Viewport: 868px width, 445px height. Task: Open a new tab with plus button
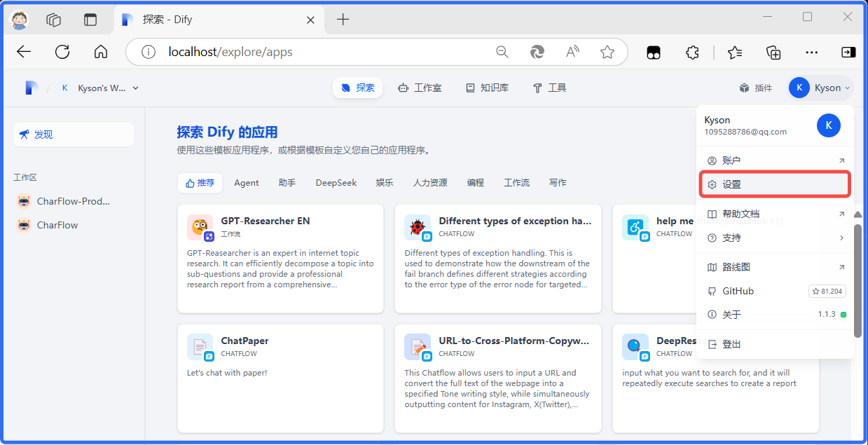(x=343, y=20)
